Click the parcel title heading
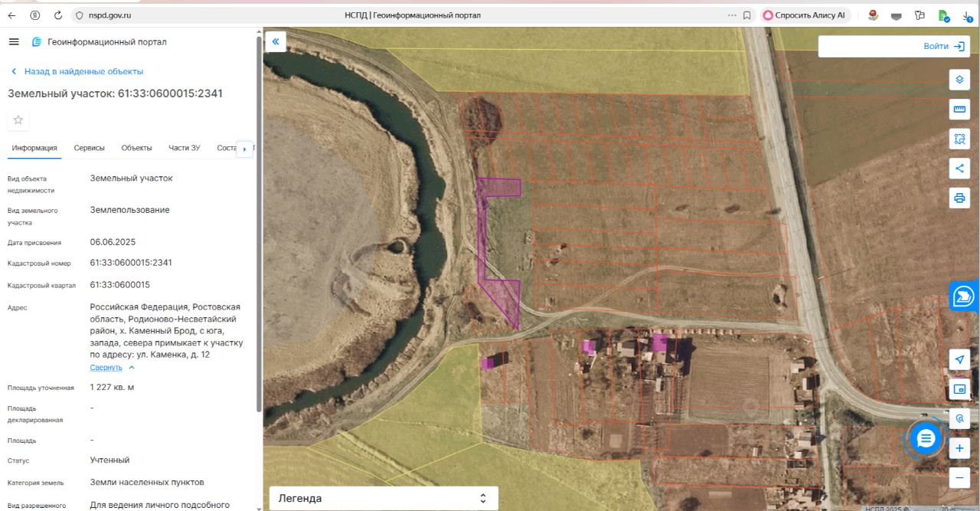The height and width of the screenshot is (511, 980). tap(116, 93)
